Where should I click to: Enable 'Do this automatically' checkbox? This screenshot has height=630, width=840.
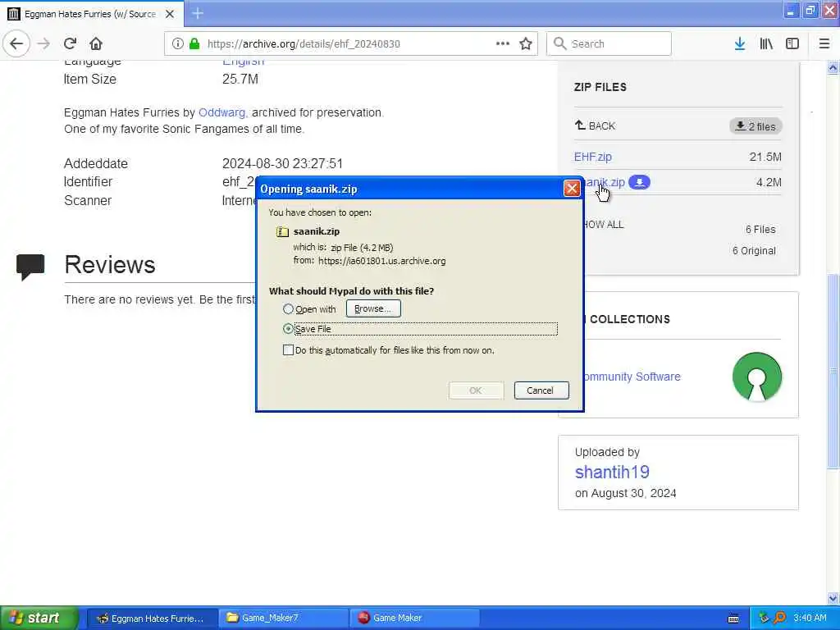tap(288, 349)
